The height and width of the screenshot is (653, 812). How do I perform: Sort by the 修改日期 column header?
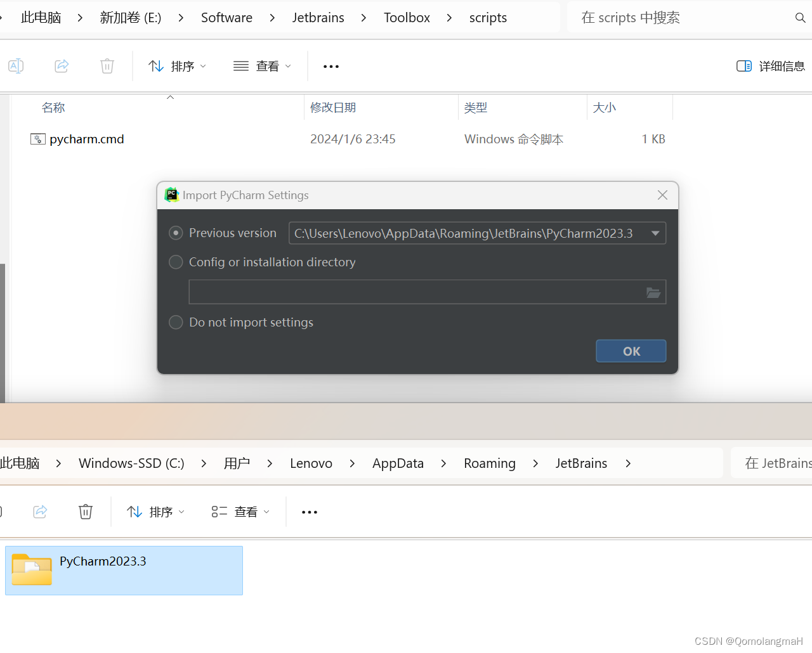(x=333, y=108)
